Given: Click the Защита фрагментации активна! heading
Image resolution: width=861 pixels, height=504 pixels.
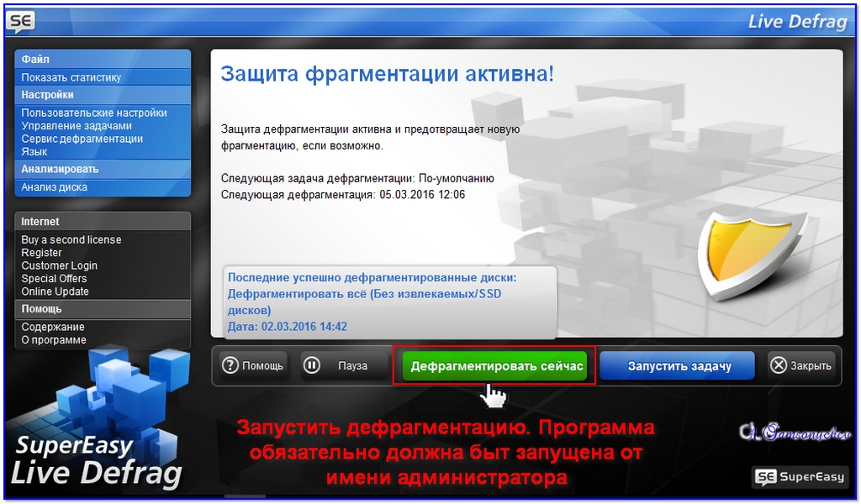Looking at the screenshot, I should click(x=387, y=73).
